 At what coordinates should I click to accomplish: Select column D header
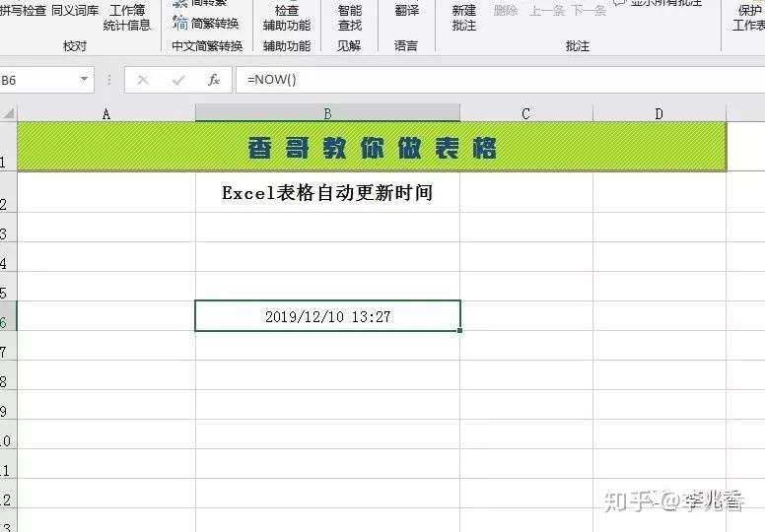[660, 113]
